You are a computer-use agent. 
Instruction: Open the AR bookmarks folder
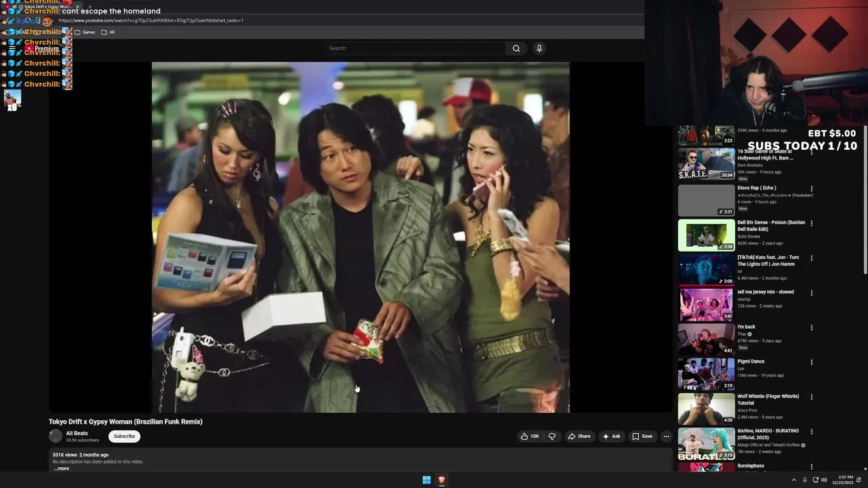[108, 32]
